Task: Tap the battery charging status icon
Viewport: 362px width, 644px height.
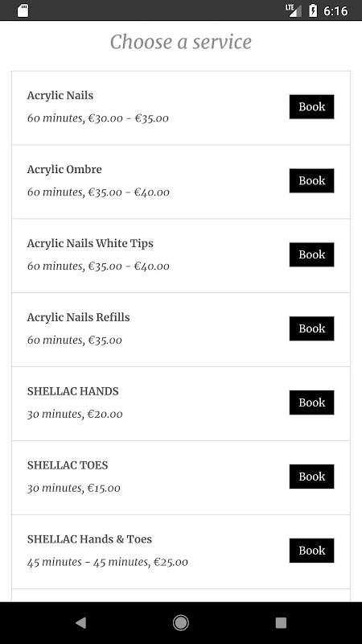Action: (x=313, y=10)
